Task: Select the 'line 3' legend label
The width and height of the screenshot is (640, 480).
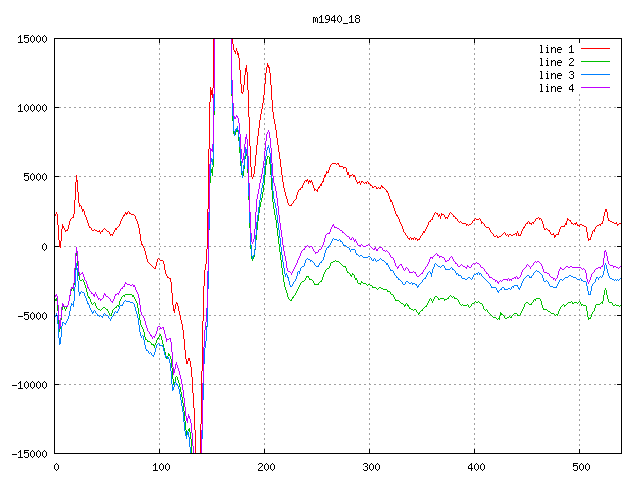Action: point(556,76)
